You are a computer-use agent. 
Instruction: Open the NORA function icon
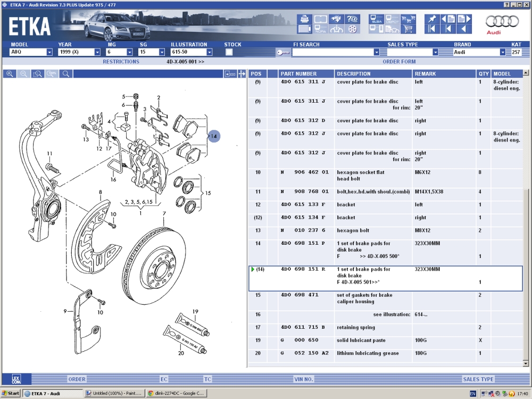click(320, 29)
